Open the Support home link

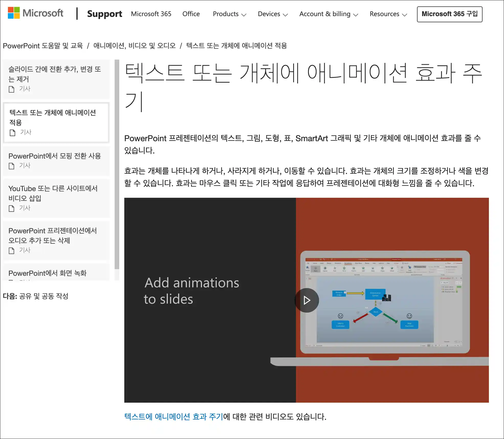pos(105,14)
